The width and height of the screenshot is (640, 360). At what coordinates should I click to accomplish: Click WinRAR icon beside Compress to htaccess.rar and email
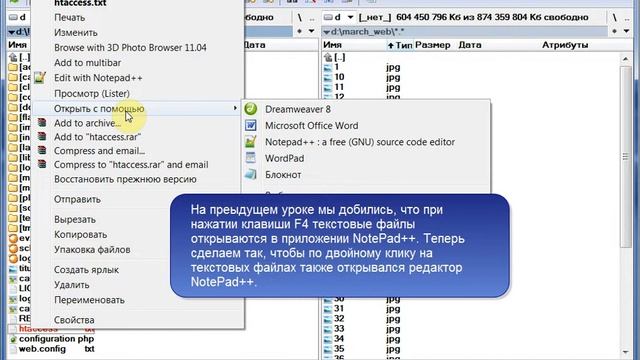[42, 164]
